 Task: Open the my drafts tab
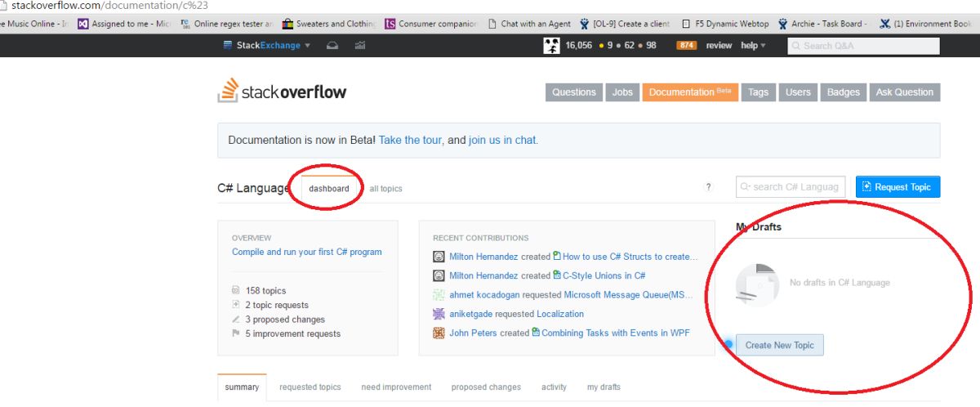click(604, 387)
